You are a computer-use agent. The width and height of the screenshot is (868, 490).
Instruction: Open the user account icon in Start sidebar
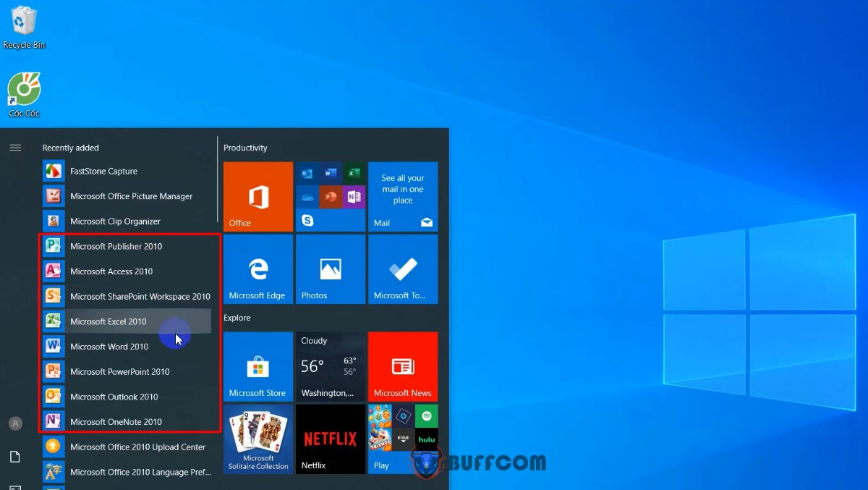coord(15,423)
